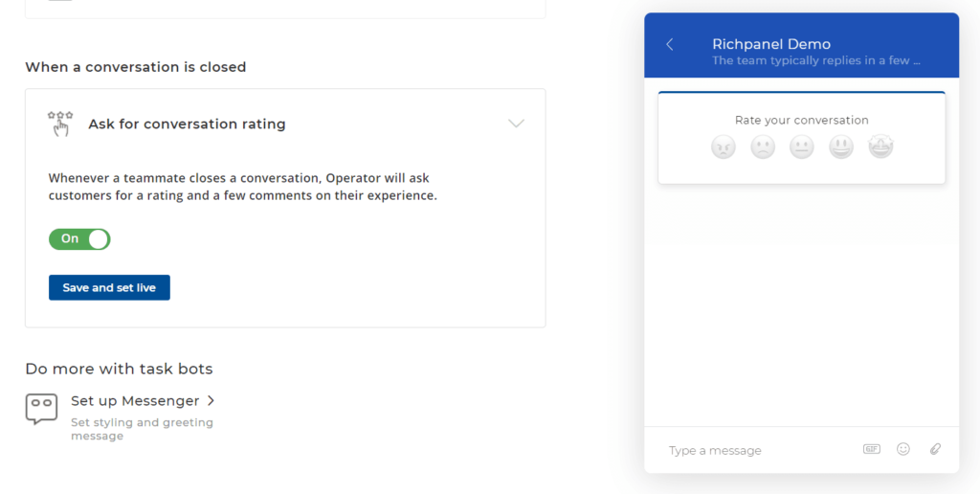Click the Messenger bot speech bubble icon
This screenshot has height=494, width=980.
tap(41, 409)
